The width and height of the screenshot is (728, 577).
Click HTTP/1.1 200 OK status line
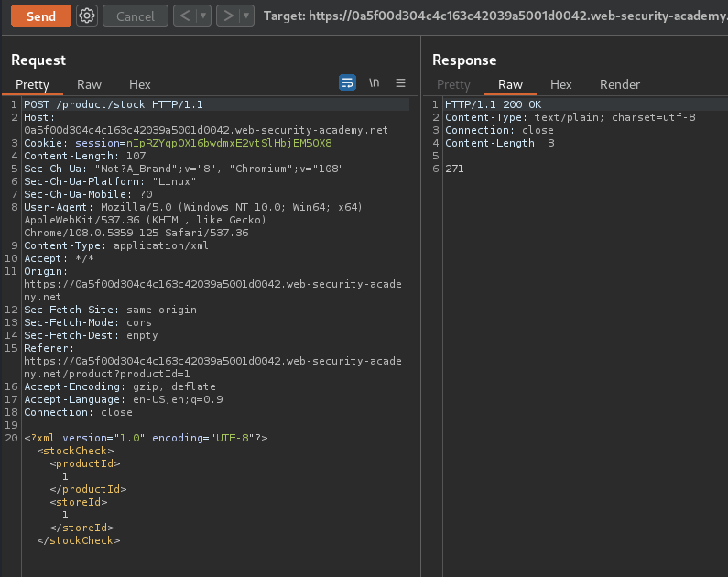click(493, 104)
